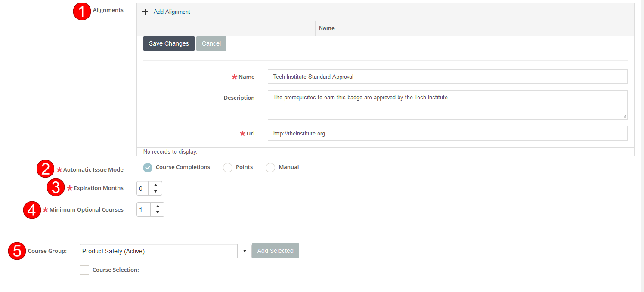Choose the Manual issue mode

[270, 168]
